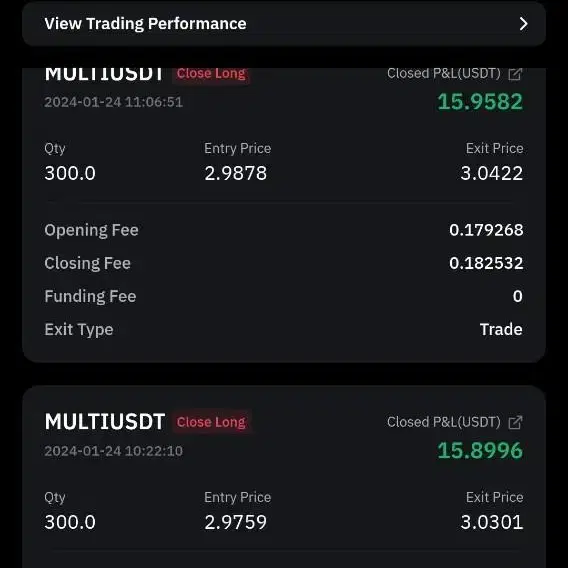This screenshot has height=568, width=568.
Task: Tap Opening Fee row value 0.179268
Action: 486,230
